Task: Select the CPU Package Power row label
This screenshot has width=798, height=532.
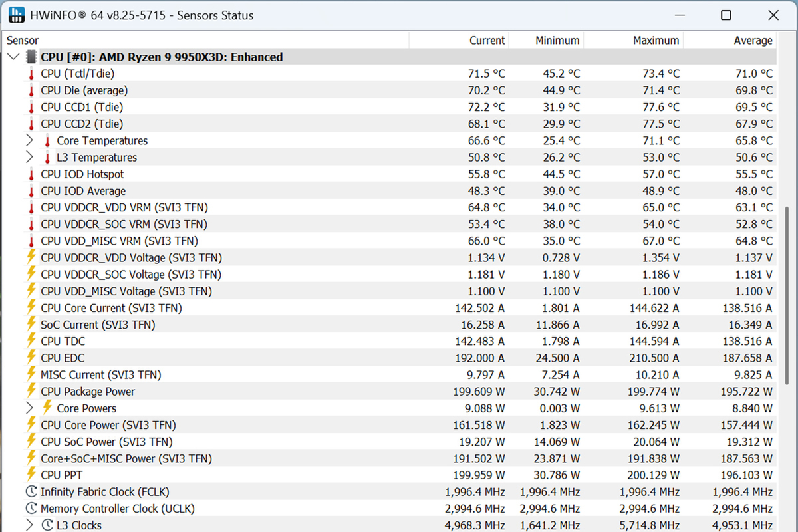Action: pyautogui.click(x=88, y=392)
